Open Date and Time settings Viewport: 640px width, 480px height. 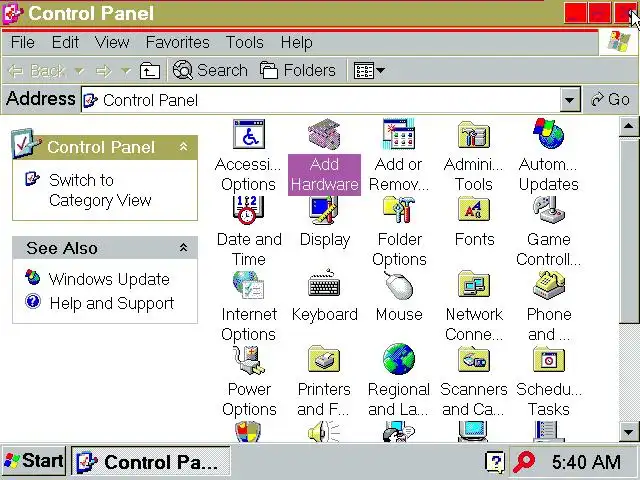tap(249, 232)
